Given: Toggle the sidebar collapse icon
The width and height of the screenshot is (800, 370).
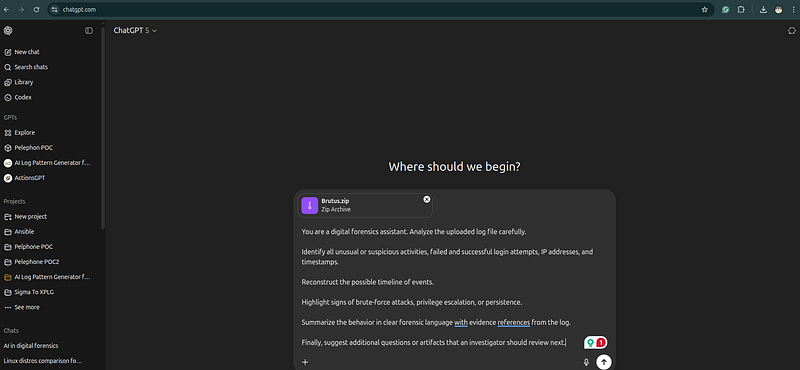Looking at the screenshot, I should click(x=89, y=31).
